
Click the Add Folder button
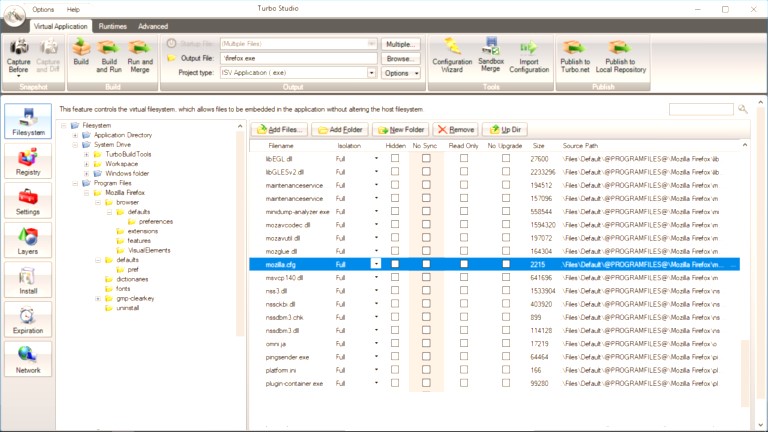340,129
